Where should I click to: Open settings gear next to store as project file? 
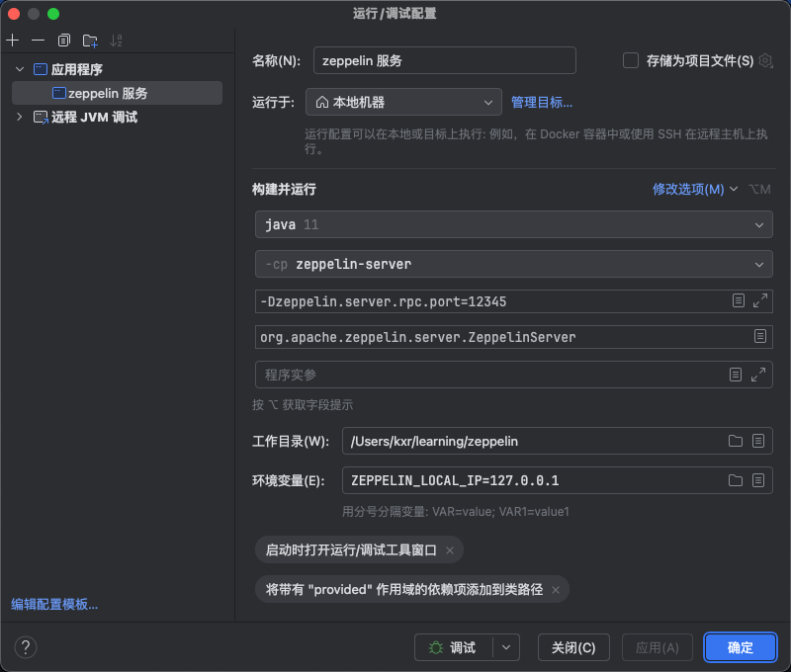pos(765,60)
